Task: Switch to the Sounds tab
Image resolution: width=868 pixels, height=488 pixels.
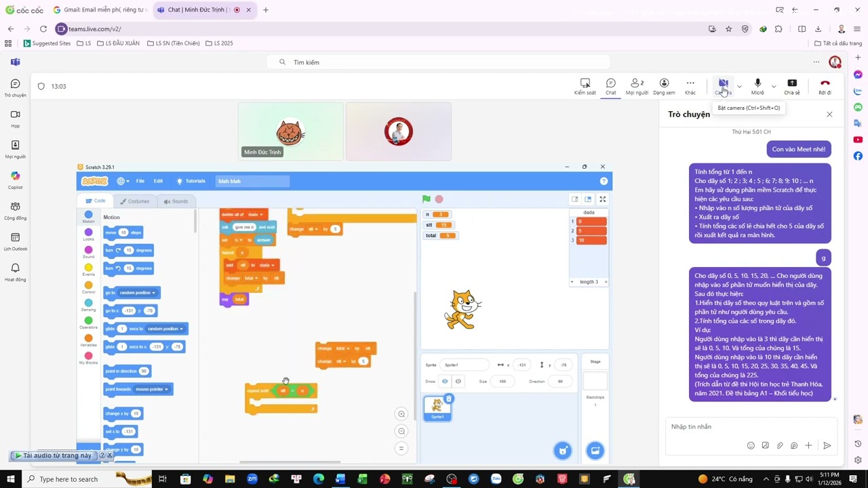Action: click(x=176, y=201)
